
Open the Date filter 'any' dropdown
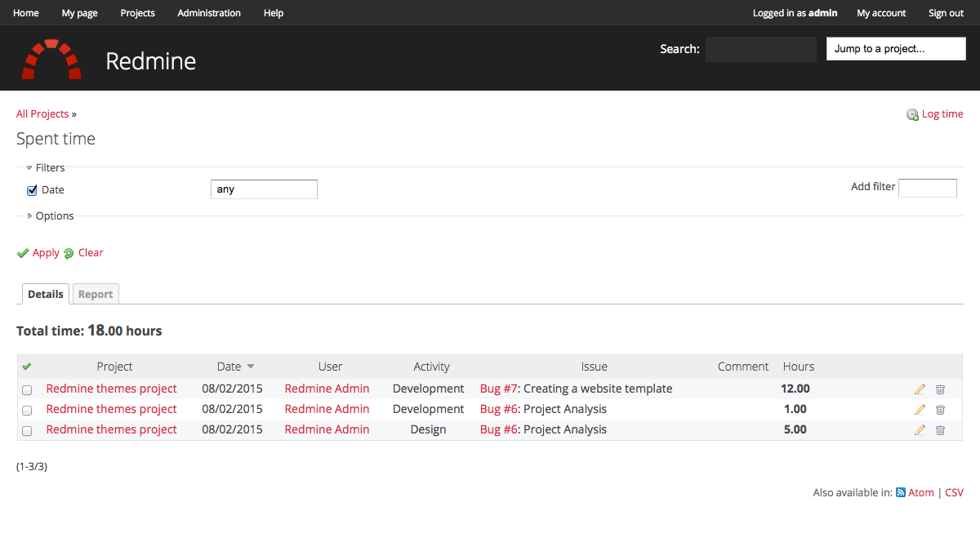coord(264,189)
